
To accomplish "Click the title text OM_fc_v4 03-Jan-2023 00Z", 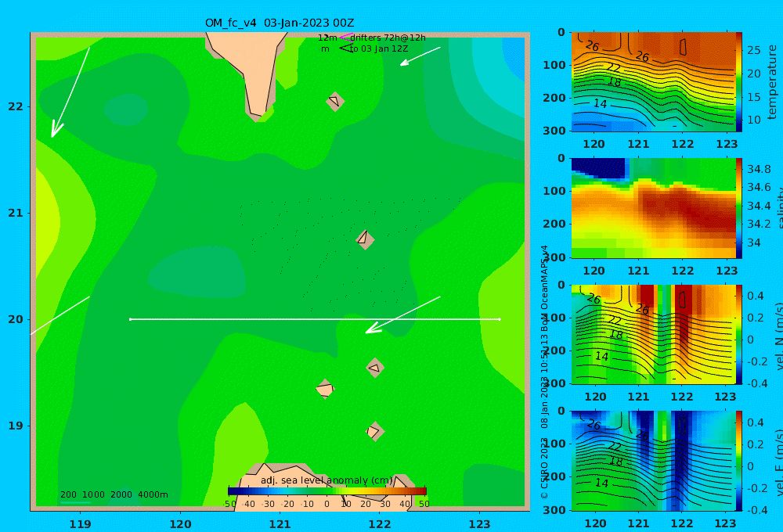I will pos(280,23).
